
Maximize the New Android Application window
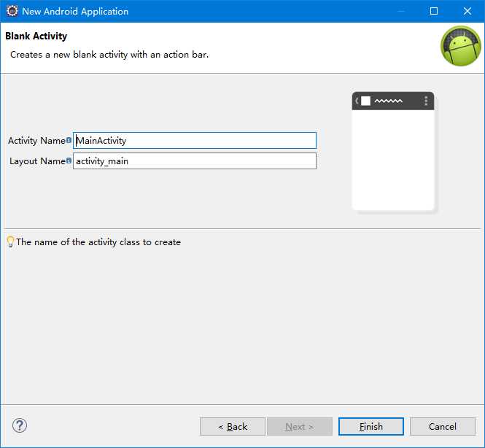[434, 11]
